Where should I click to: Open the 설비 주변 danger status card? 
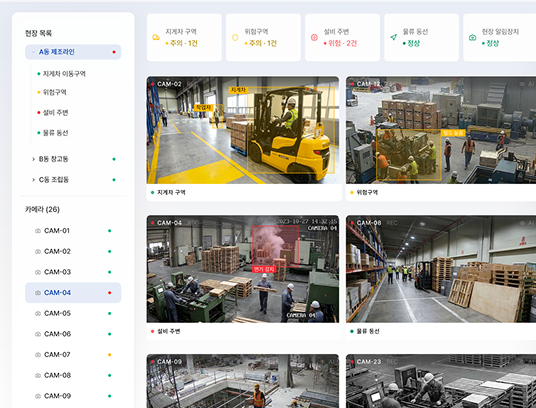[343, 38]
